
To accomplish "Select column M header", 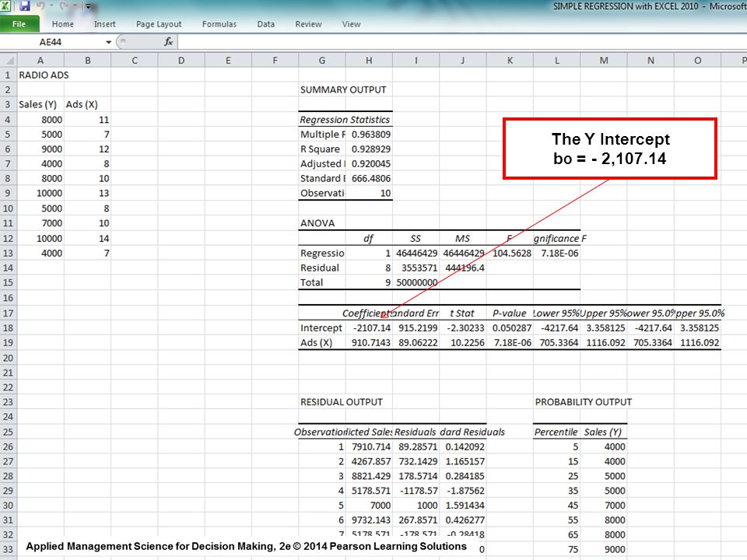I will (604, 61).
